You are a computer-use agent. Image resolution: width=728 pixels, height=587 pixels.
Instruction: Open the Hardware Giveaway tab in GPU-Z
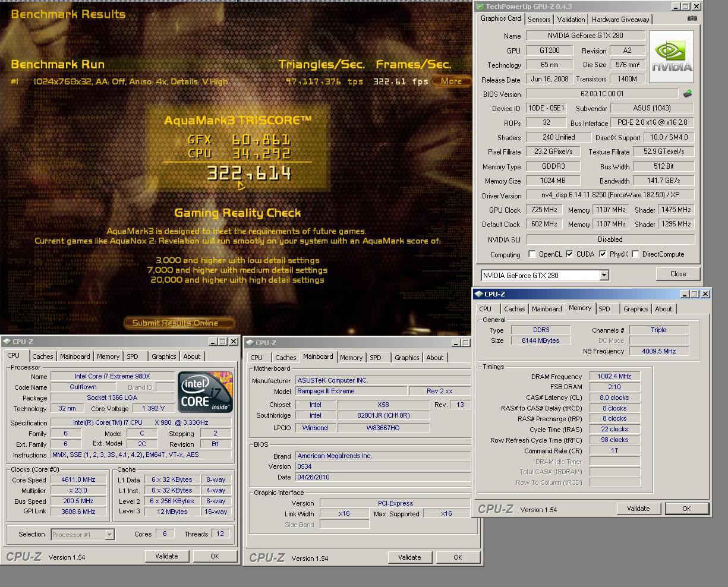tap(620, 20)
